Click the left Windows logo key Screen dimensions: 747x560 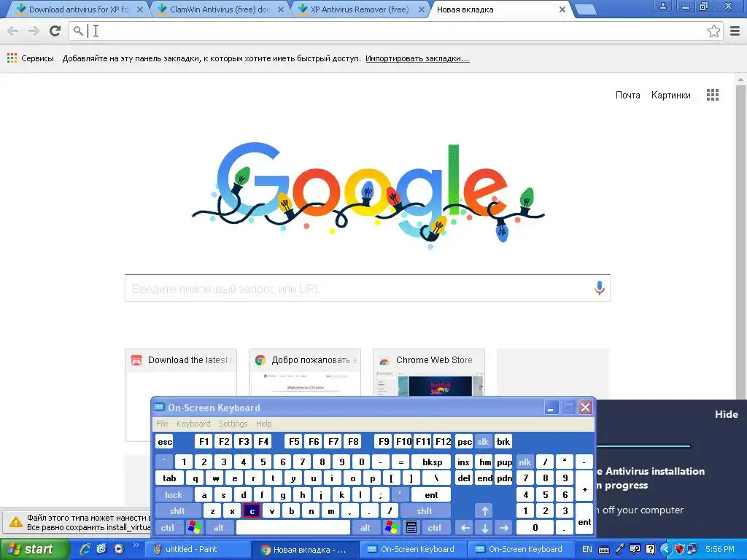click(194, 528)
